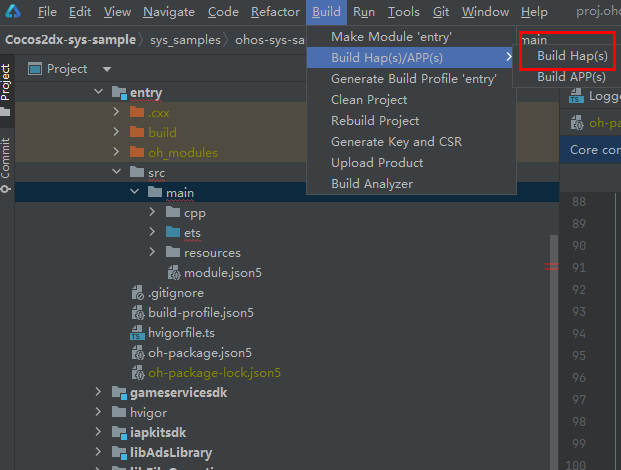Viewport: 621px width, 470px height.
Task: Expand the resources folder
Action: click(152, 252)
